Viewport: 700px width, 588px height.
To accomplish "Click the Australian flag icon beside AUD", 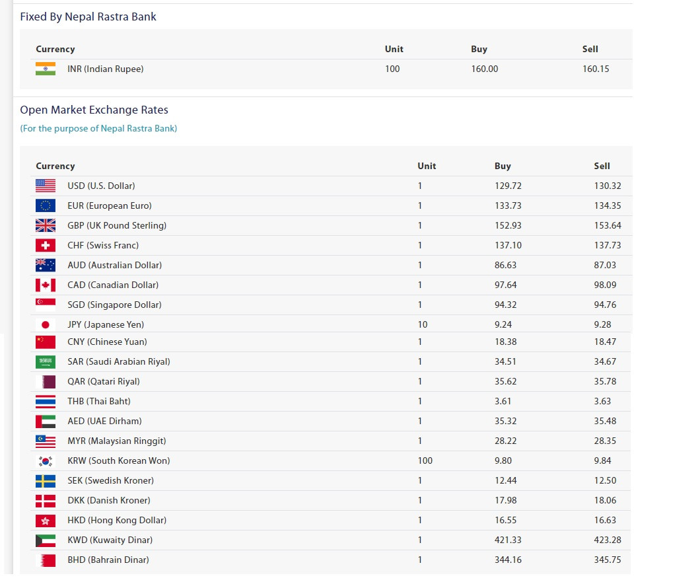I will click(x=46, y=265).
